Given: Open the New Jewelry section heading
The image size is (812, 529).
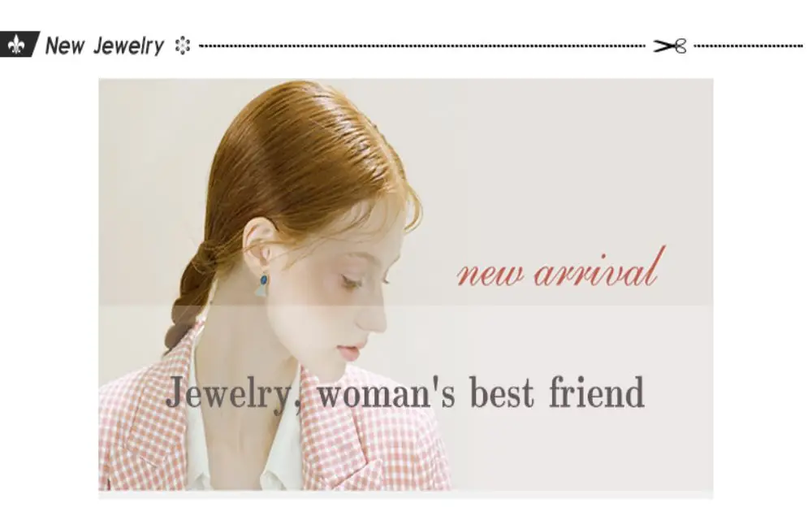Looking at the screenshot, I should pos(105,46).
